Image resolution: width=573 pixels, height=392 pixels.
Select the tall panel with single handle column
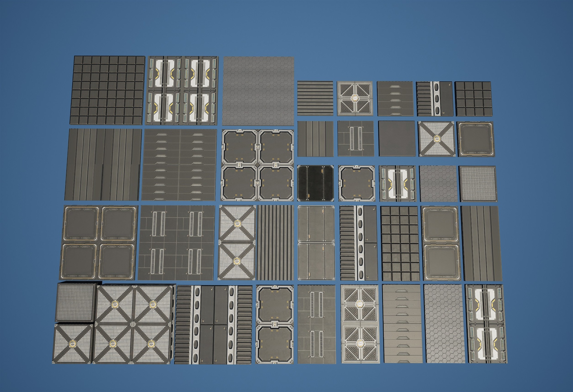click(x=403, y=324)
